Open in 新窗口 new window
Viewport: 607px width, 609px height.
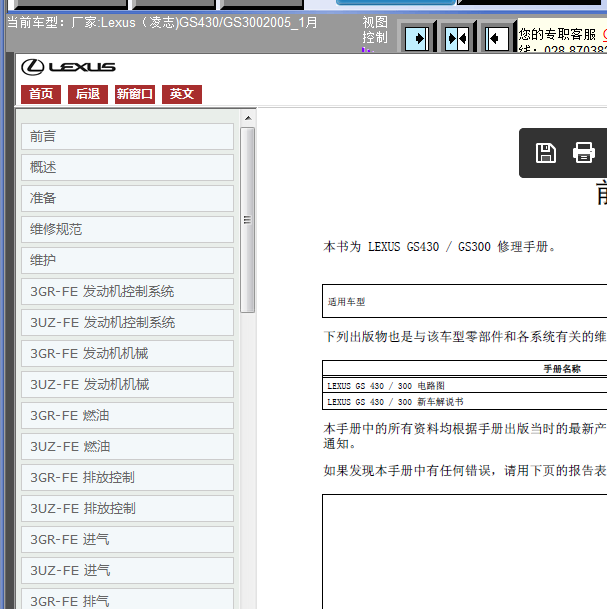(x=135, y=94)
